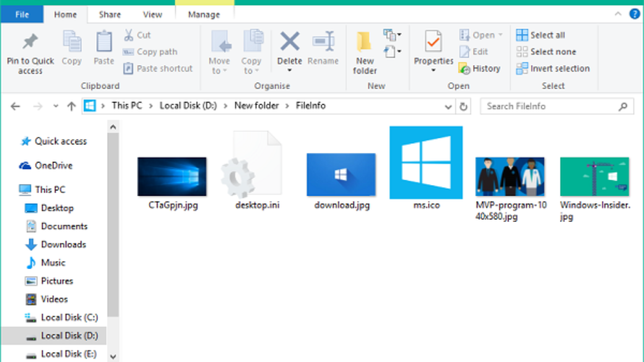Click Copy path command
The width and height of the screenshot is (644, 362).
pyautogui.click(x=150, y=52)
